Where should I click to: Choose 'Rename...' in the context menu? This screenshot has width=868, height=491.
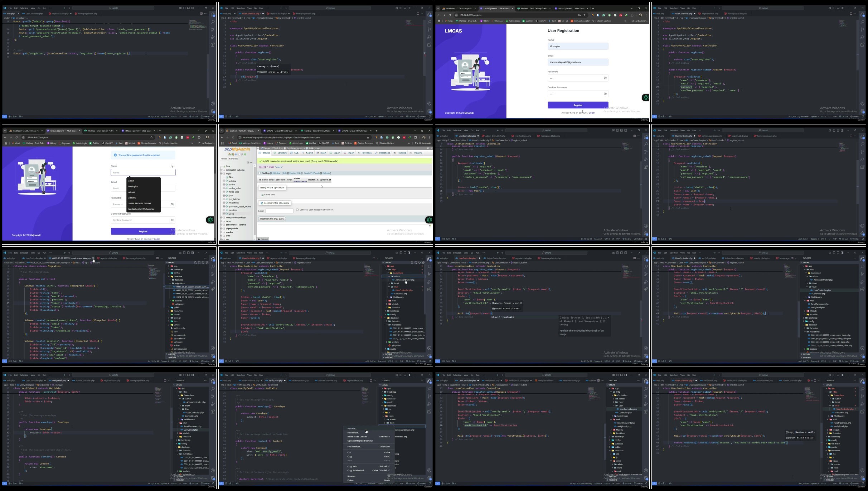point(368,476)
